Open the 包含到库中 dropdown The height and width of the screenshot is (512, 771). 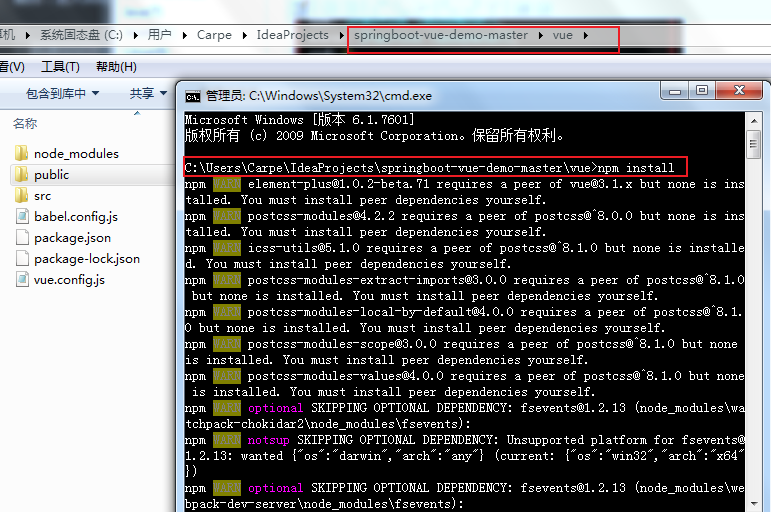tap(62, 93)
